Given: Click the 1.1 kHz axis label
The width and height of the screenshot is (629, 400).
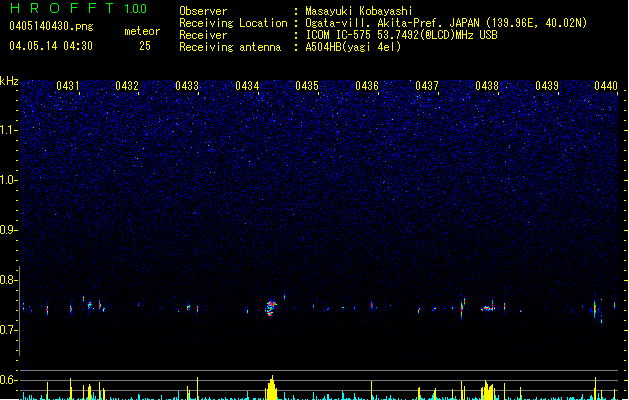Looking at the screenshot, I should coord(9,130).
